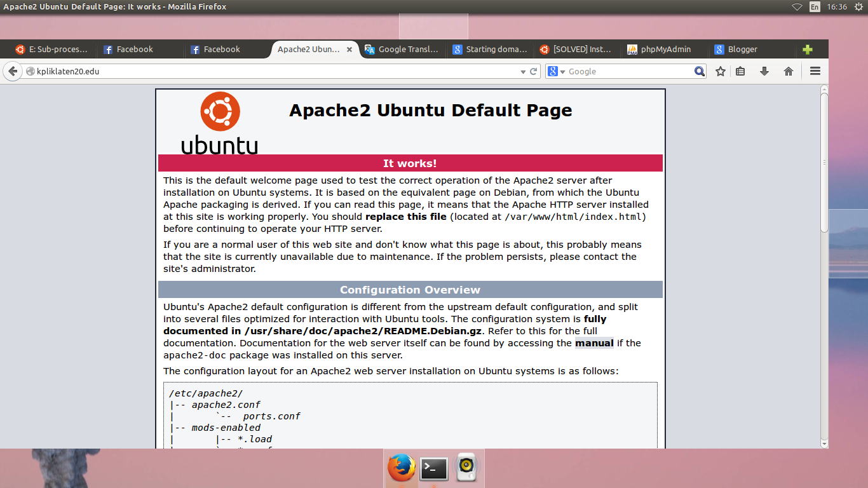This screenshot has width=868, height=488.
Task: Switch to Starting domain tab
Action: click(489, 50)
